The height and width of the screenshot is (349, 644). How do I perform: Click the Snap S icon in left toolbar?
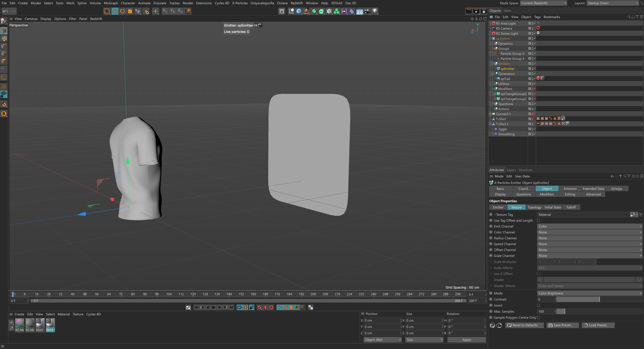pos(4,114)
